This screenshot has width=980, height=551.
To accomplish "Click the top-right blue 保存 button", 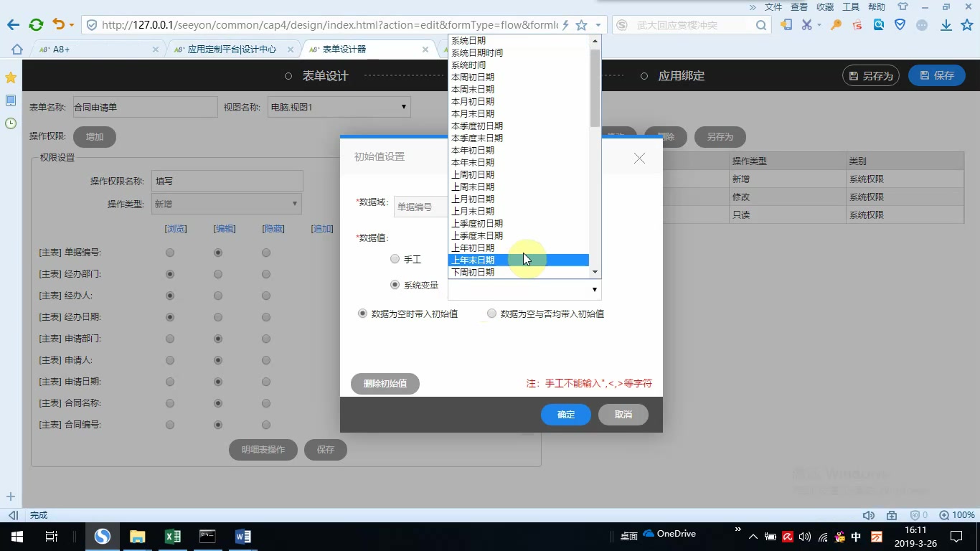I will tap(936, 75).
